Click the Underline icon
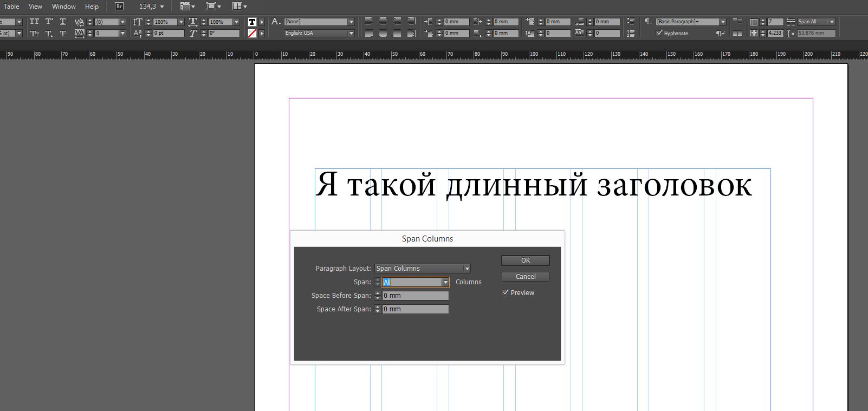868x411 pixels. coord(63,22)
